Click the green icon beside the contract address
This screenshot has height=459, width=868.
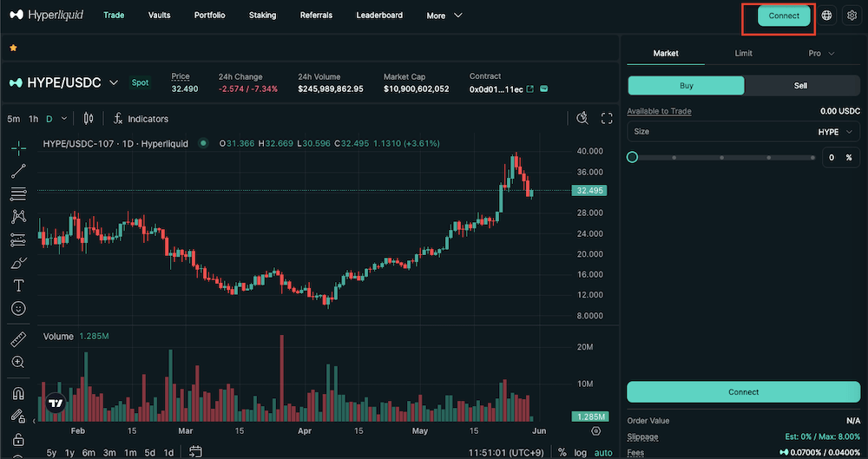point(543,89)
